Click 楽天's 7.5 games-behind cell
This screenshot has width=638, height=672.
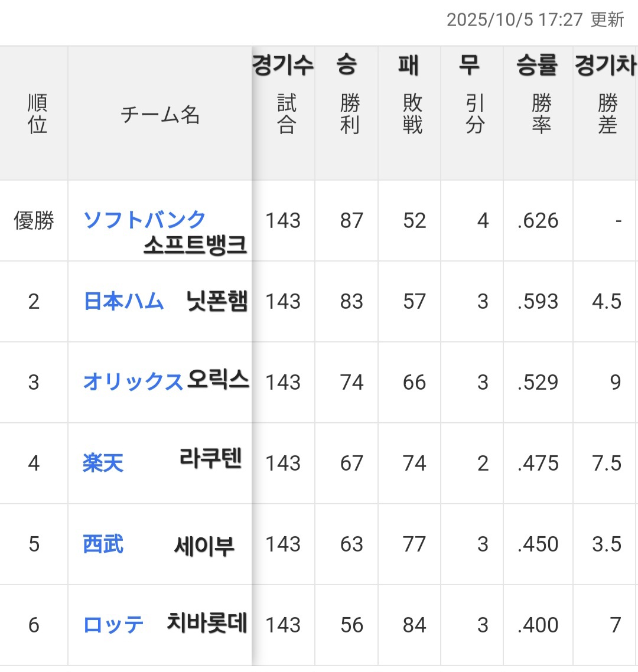[607, 464]
